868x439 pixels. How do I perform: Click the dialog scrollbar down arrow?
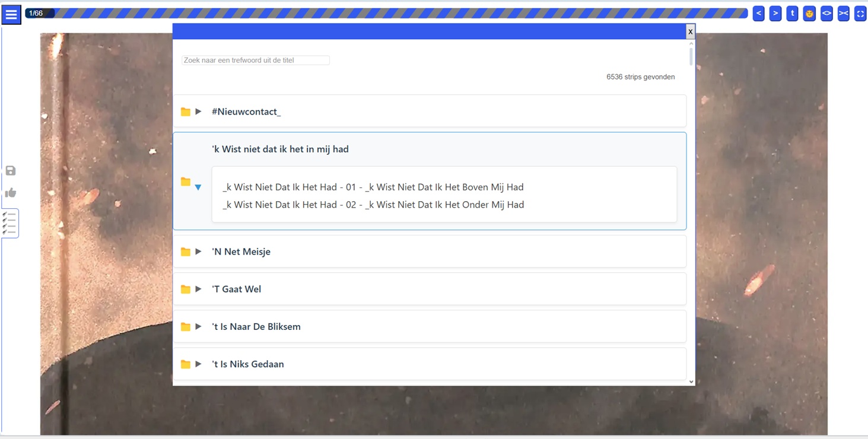[x=691, y=382]
